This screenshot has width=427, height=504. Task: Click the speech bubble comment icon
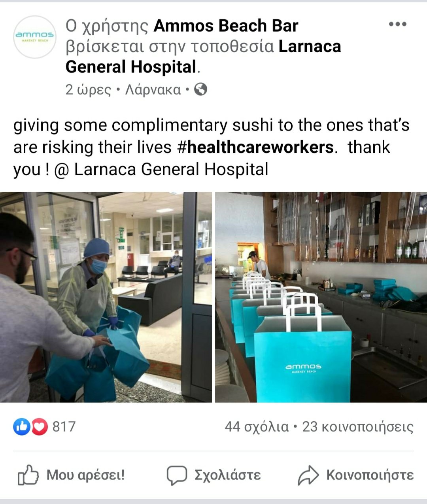176,475
